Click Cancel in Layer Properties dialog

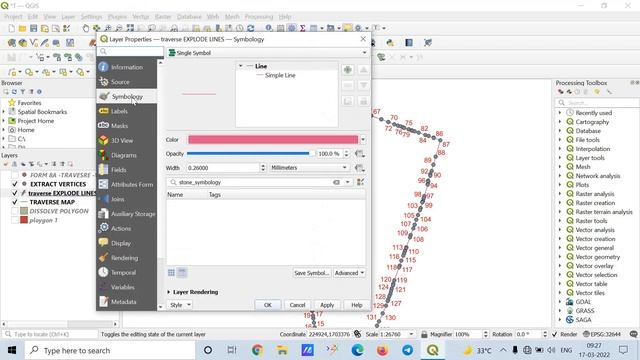[x=297, y=305]
